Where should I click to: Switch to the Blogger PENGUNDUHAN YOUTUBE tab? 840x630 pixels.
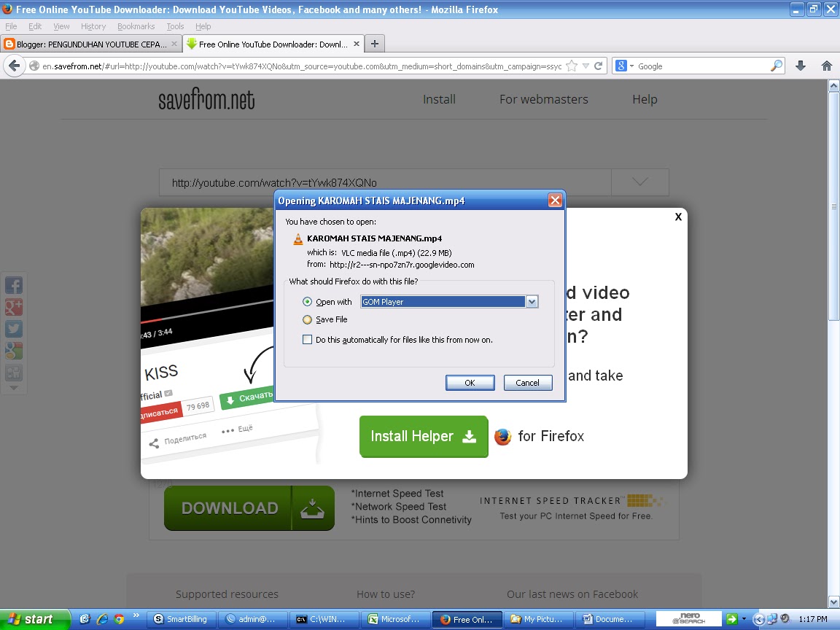click(x=91, y=44)
